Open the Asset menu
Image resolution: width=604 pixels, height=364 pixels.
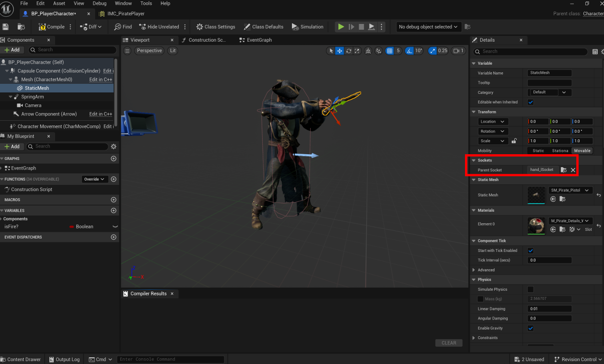[x=59, y=3]
